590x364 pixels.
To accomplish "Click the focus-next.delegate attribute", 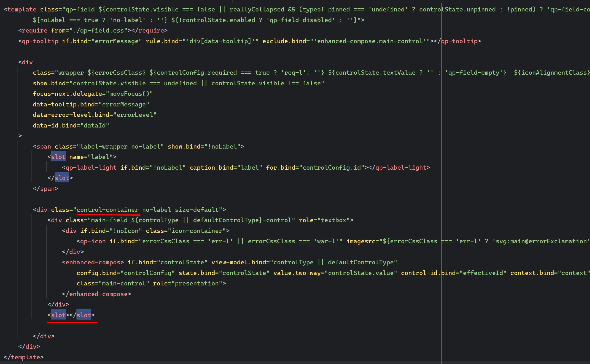I will click(67, 94).
